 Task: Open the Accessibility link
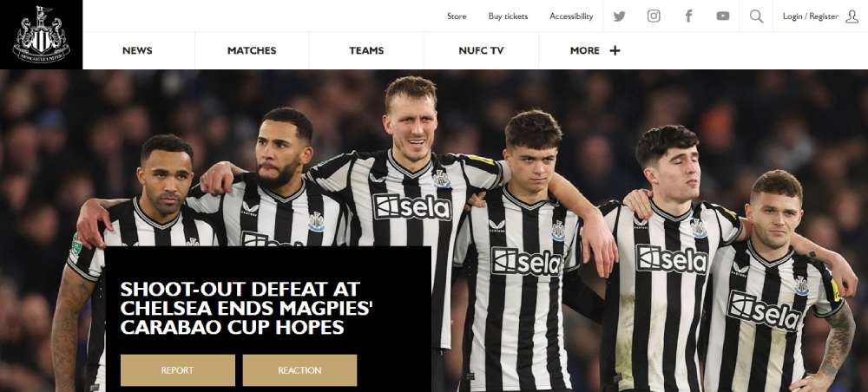[x=571, y=16]
